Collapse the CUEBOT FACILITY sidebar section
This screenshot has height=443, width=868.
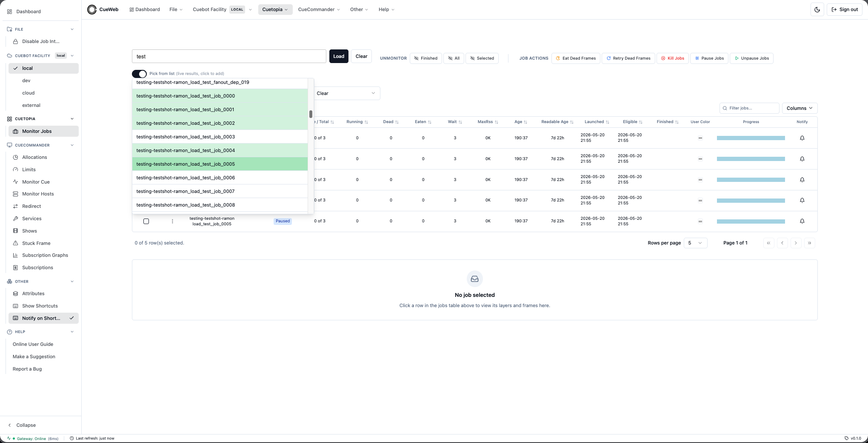(x=72, y=56)
